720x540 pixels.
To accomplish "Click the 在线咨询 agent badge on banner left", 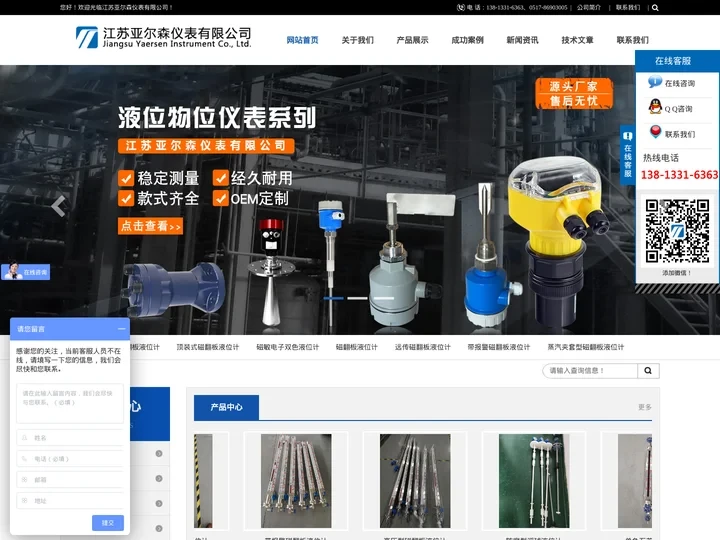I will coord(26,272).
